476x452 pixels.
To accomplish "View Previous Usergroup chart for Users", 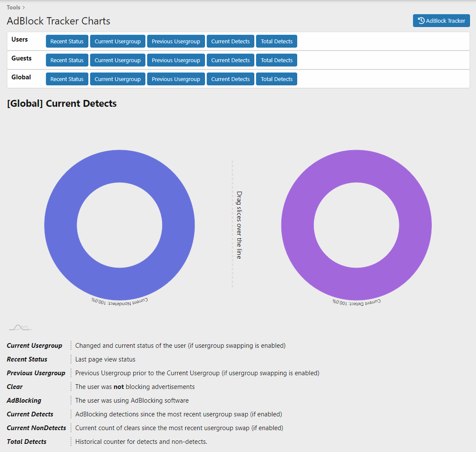I will 176,42.
